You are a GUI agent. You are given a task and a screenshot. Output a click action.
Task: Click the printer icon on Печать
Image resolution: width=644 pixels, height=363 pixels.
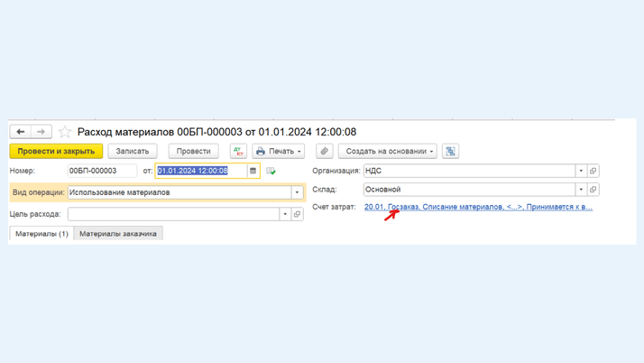coord(261,152)
